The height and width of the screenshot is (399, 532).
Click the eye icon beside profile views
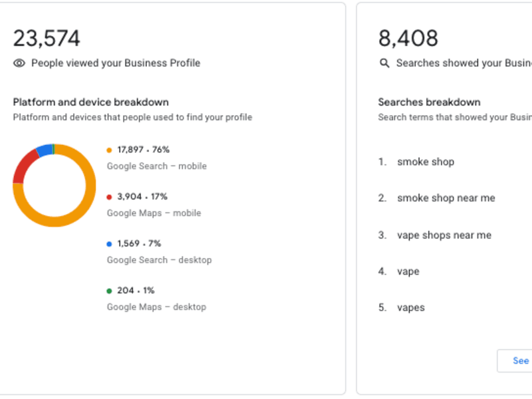(19, 63)
